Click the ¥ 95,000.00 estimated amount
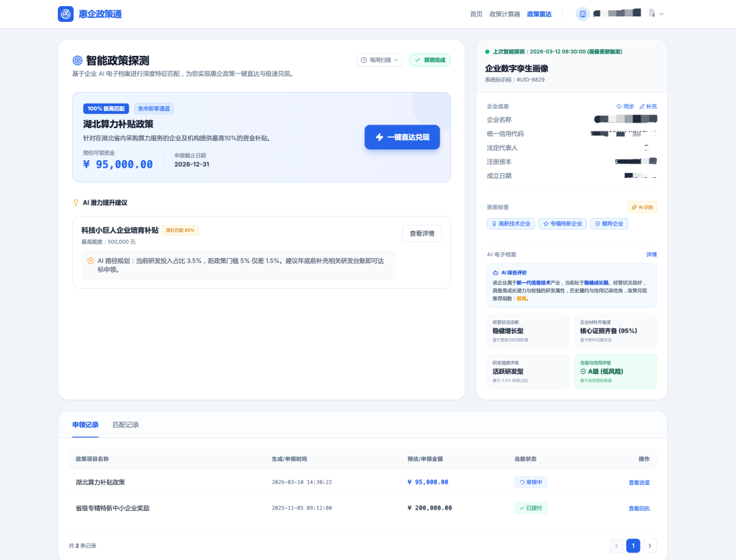 pyautogui.click(x=118, y=164)
